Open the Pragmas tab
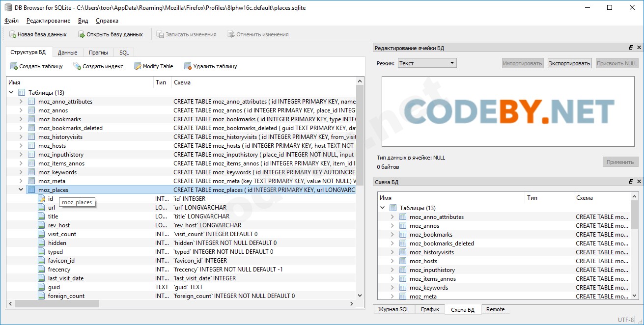The width and height of the screenshot is (644, 325). pos(98,53)
